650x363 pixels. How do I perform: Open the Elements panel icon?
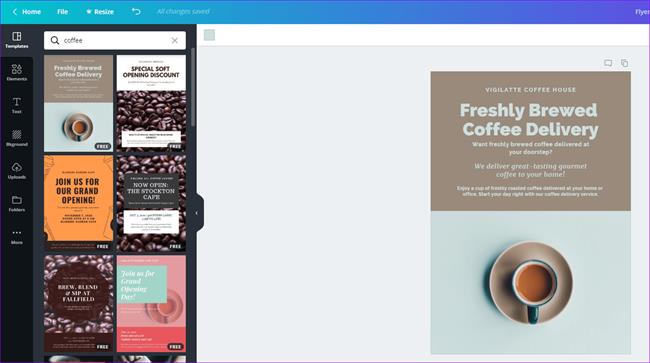point(17,73)
